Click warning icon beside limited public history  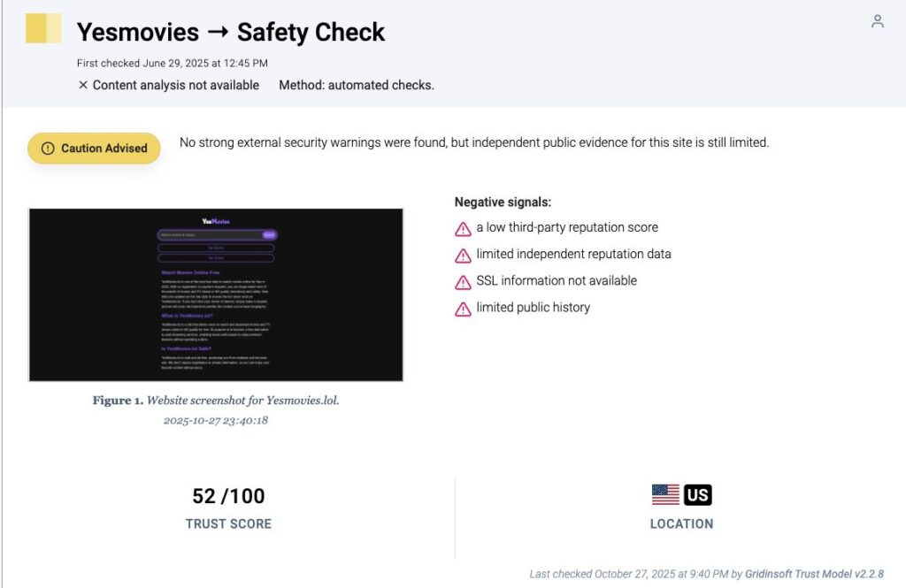[463, 309]
